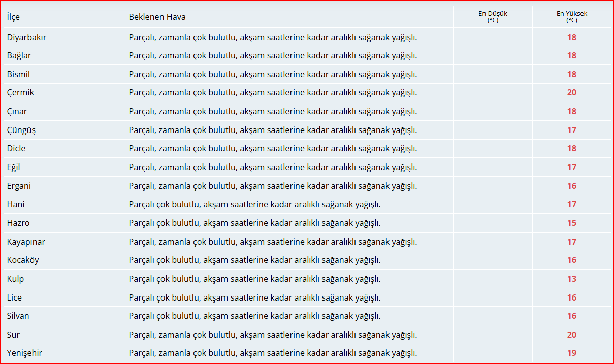The image size is (614, 364).
Task: Click the Lice district name
Action: (x=14, y=297)
